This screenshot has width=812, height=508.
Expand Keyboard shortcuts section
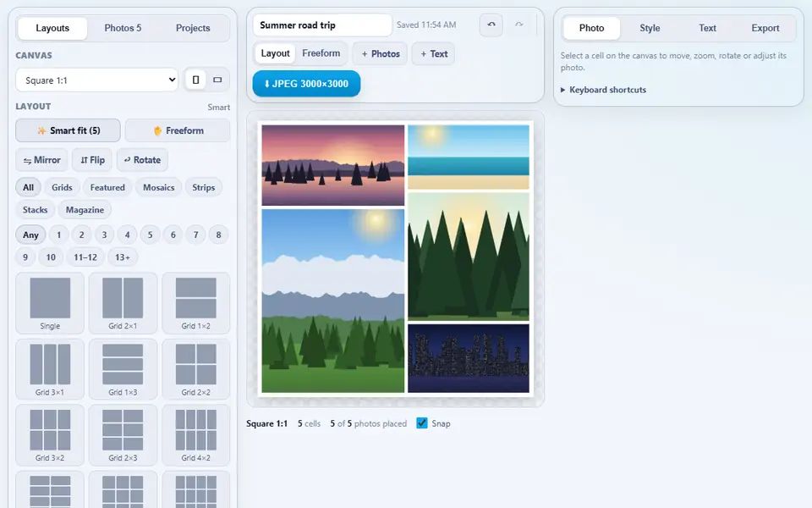point(603,90)
